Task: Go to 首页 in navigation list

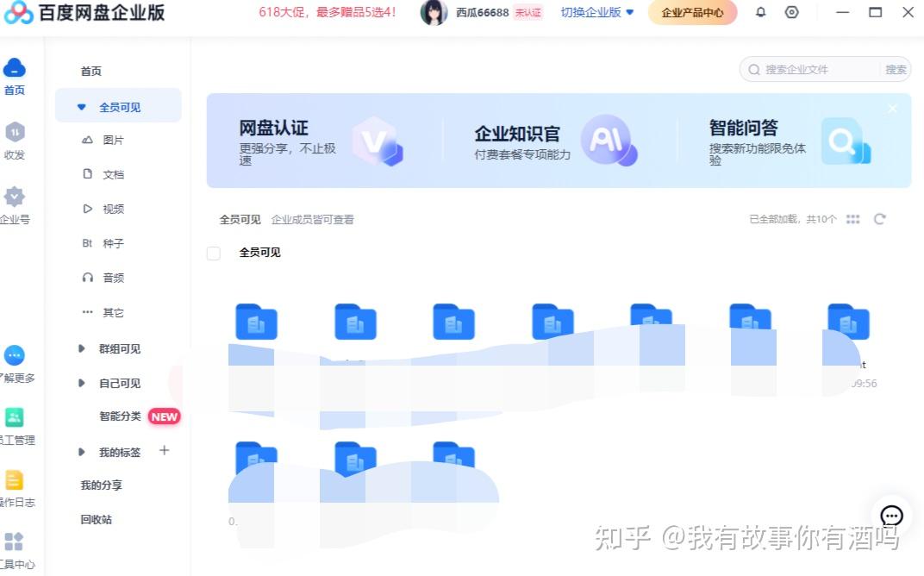Action: (x=91, y=72)
